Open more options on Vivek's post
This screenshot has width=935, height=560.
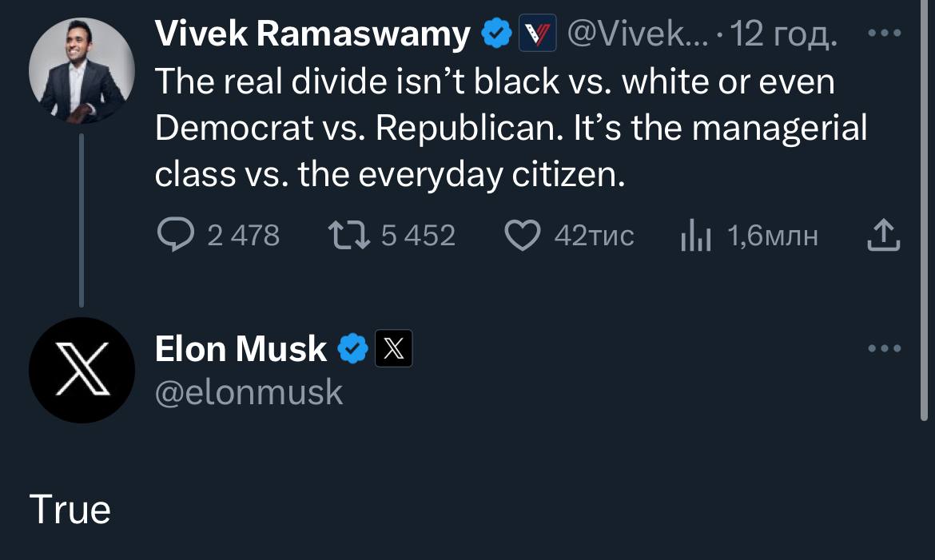coord(885,34)
